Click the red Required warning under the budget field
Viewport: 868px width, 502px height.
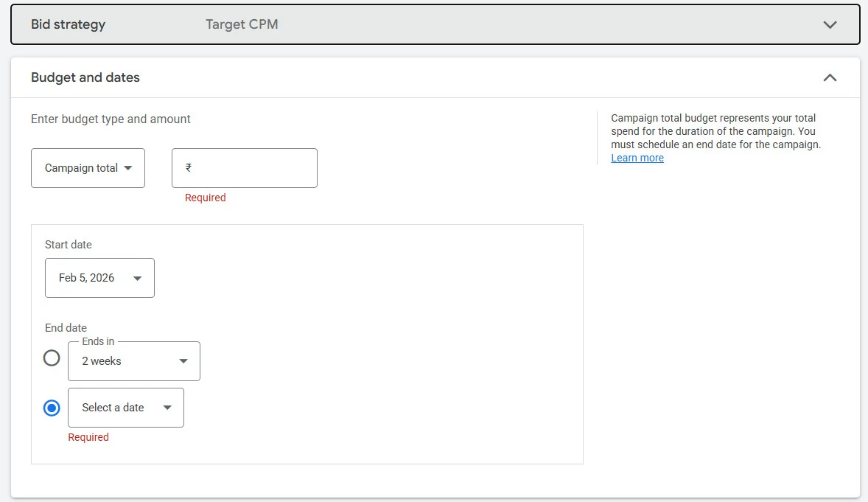coord(205,198)
